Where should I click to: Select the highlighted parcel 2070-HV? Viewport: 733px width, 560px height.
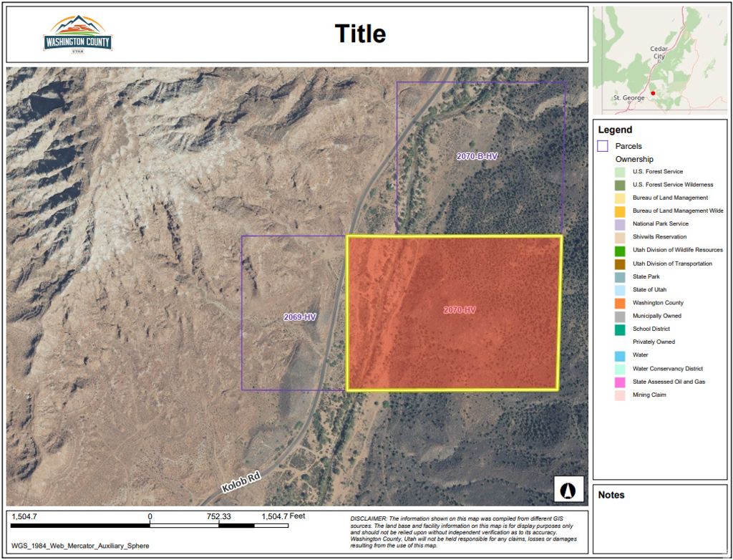[x=457, y=311]
